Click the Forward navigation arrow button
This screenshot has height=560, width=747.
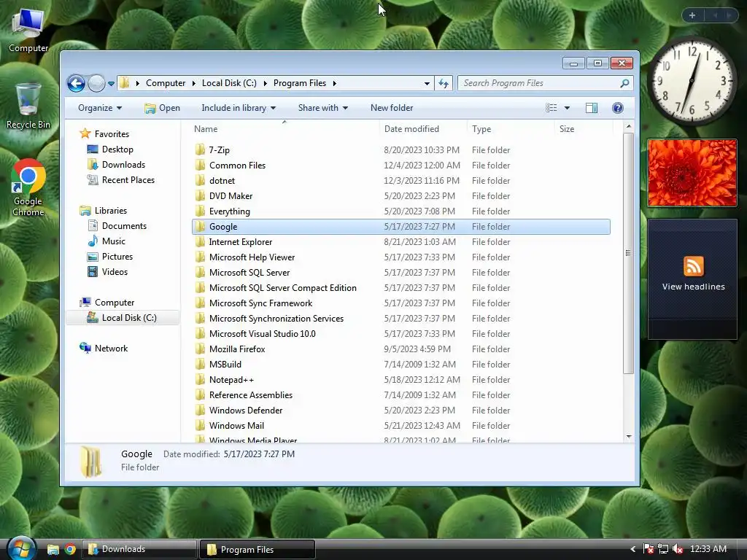pos(96,83)
